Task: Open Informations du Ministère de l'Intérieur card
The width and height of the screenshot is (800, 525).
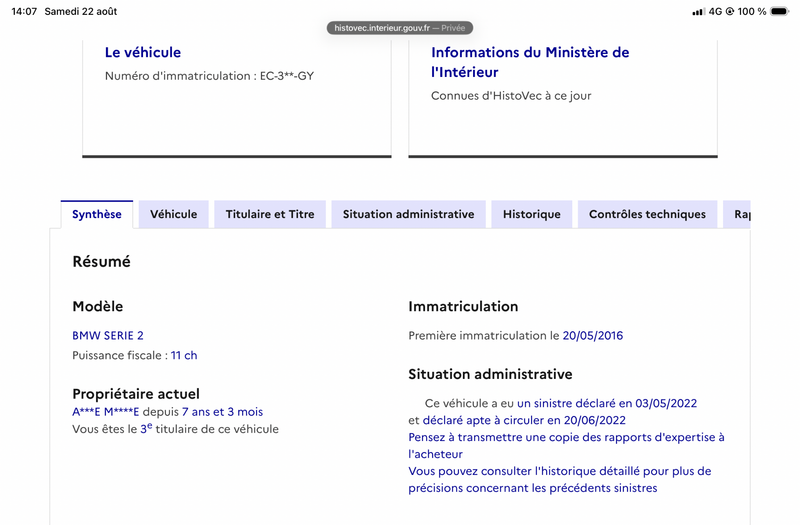Action: pos(530,62)
